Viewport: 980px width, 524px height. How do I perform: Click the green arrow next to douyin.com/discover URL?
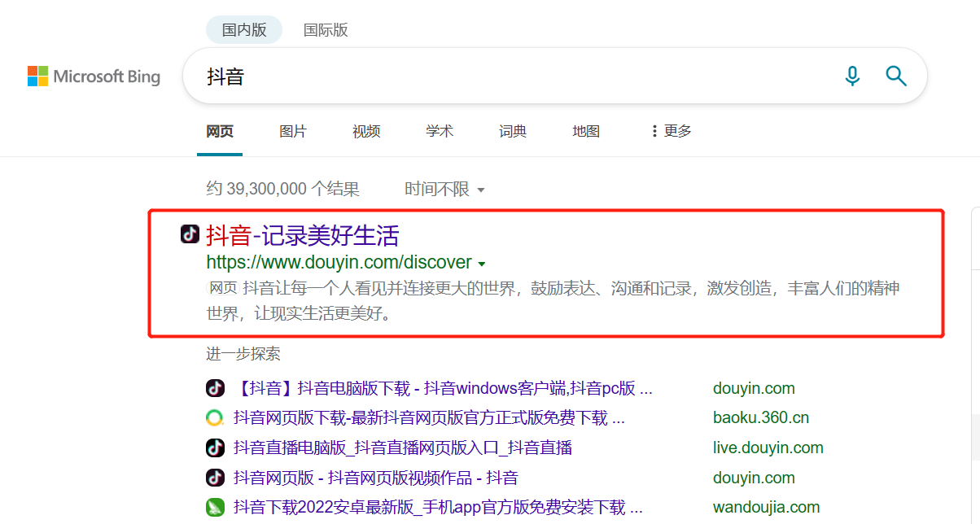tap(482, 264)
